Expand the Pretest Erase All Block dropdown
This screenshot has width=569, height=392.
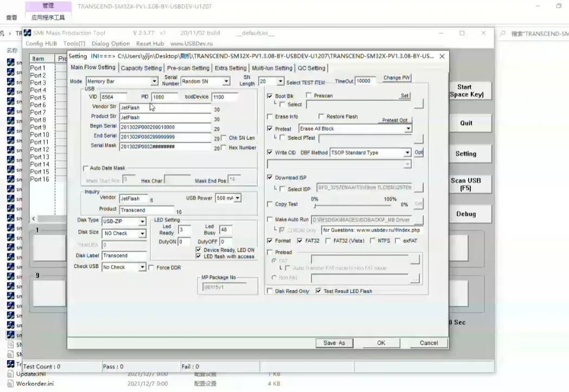click(408, 129)
